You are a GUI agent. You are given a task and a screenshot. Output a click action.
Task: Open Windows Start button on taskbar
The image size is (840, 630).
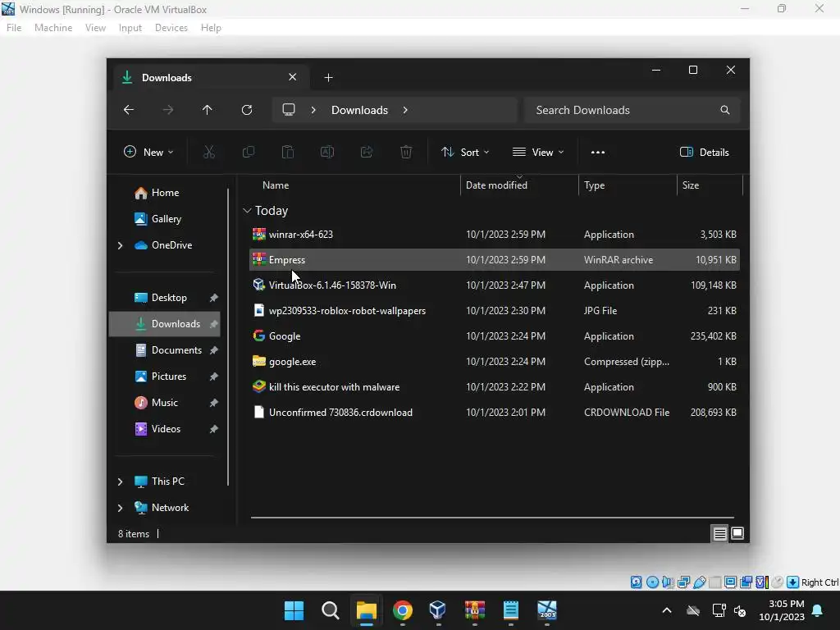(294, 610)
